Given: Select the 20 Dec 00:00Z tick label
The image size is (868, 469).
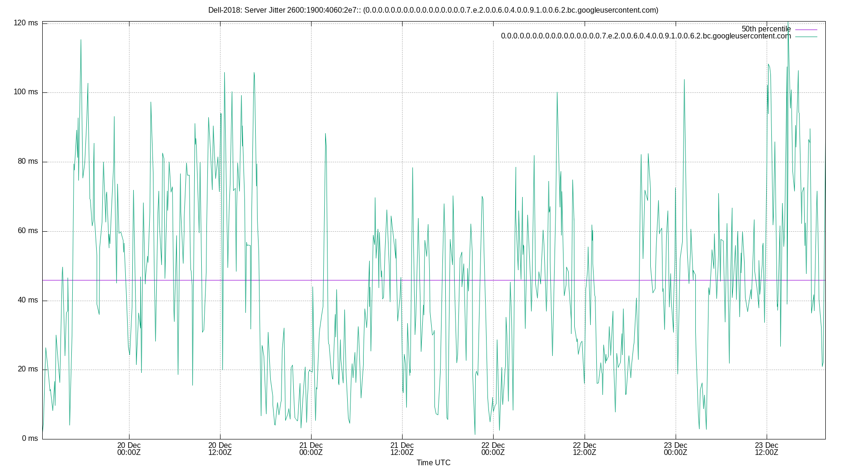Looking at the screenshot, I should (x=129, y=449).
